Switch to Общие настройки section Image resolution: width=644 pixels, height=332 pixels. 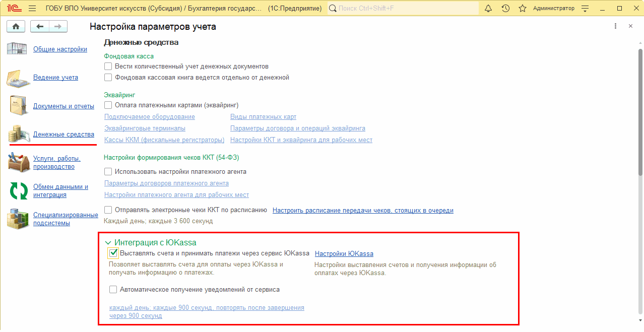[60, 49]
